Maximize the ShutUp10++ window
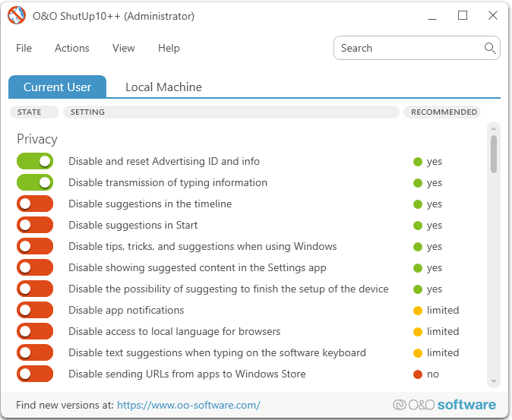Screen dimensions: 512x420 pos(463,15)
